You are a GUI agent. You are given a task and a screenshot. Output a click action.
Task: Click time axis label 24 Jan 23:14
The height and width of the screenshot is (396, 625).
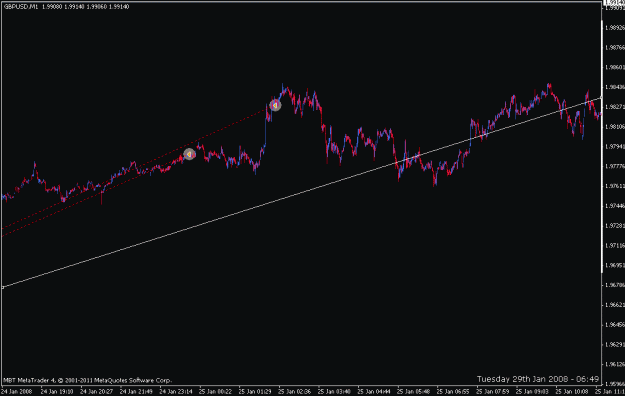coord(176,392)
